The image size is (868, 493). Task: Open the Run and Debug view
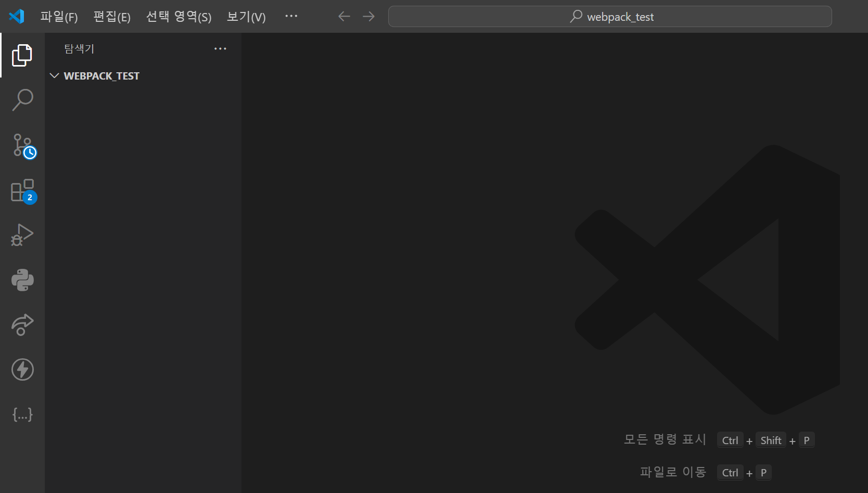pyautogui.click(x=22, y=235)
